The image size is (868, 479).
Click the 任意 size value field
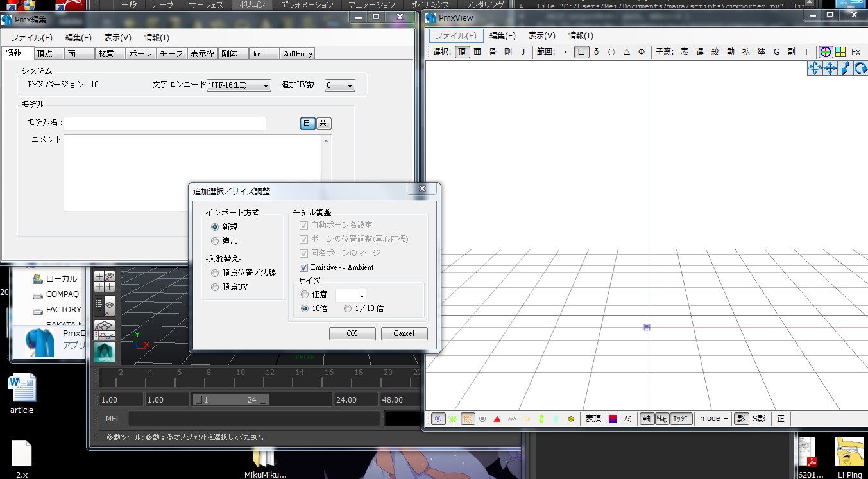click(350, 295)
